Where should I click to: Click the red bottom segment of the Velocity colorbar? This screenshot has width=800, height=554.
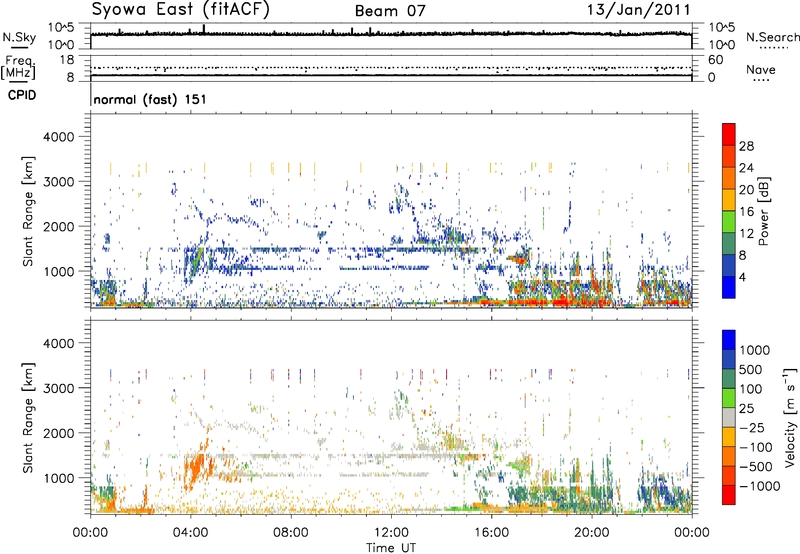729,495
